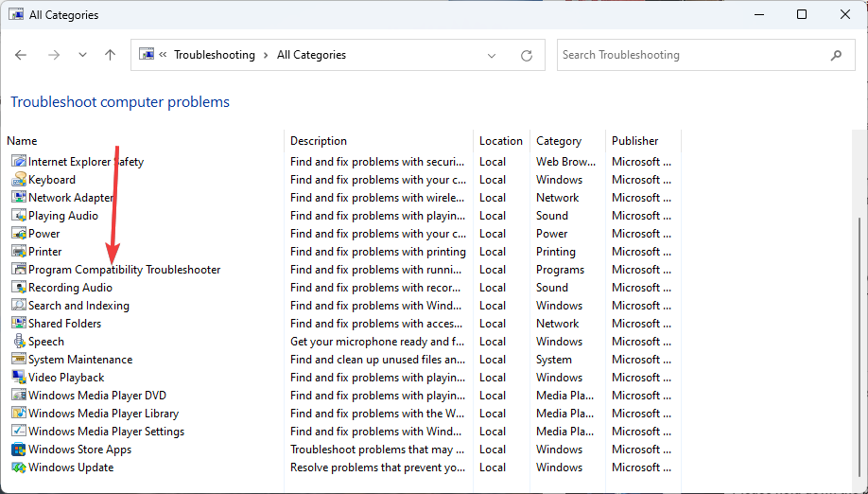Click the 'System' category cell
The height and width of the screenshot is (494, 868).
coord(553,360)
